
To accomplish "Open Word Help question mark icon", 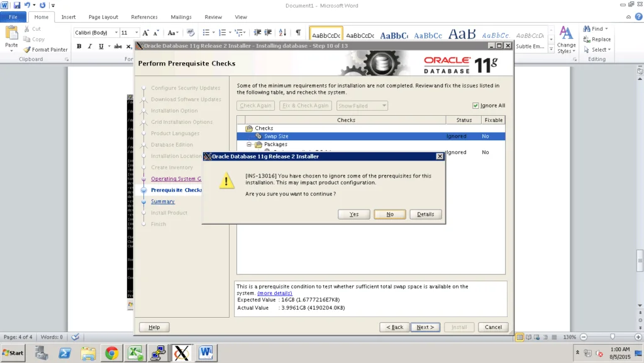I will click(x=639, y=17).
